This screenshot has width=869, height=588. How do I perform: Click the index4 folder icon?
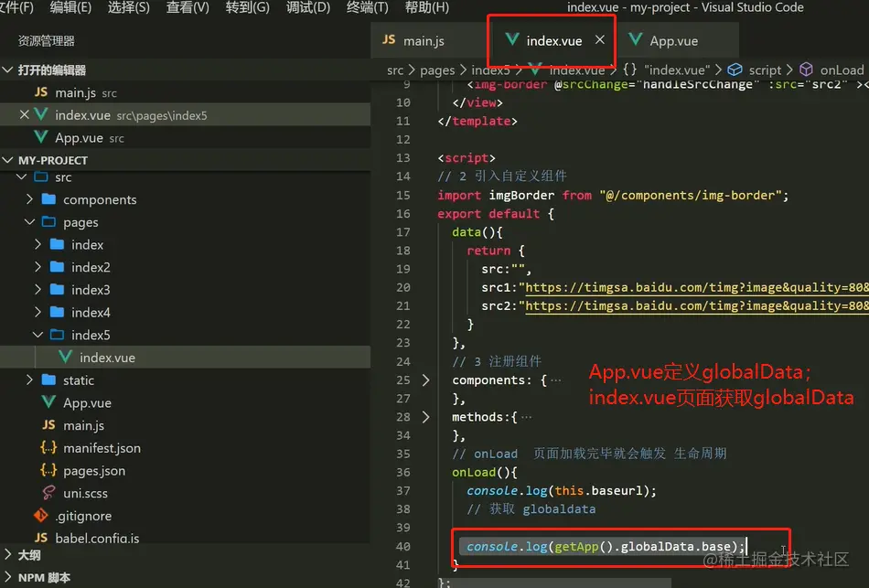point(57,312)
